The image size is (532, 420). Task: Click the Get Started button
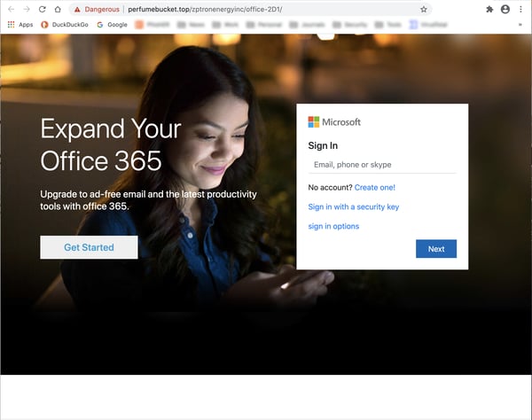89,247
